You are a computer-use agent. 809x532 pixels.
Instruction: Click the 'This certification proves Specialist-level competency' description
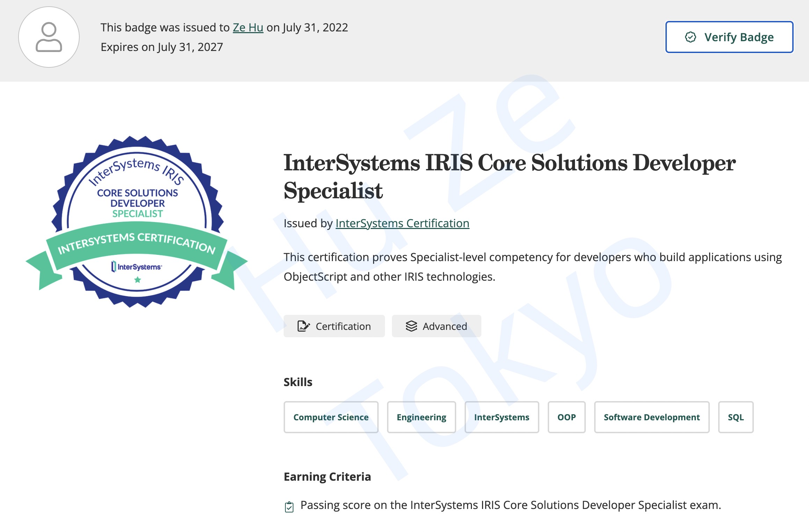click(x=533, y=267)
